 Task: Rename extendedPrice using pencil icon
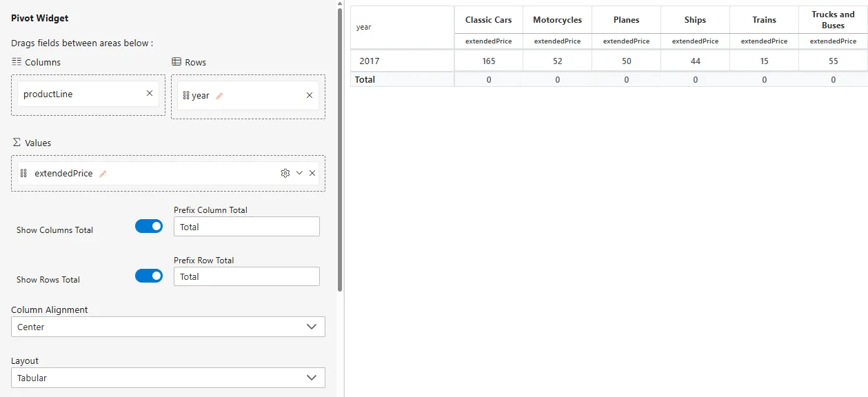coord(103,174)
